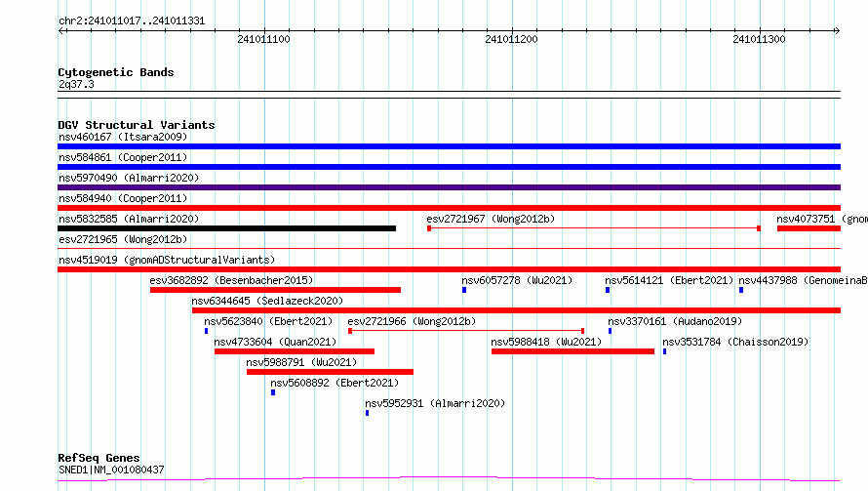Viewport: 868px width, 491px height.
Task: Open the SNED1|NM_001080437 gene label
Action: [x=111, y=470]
